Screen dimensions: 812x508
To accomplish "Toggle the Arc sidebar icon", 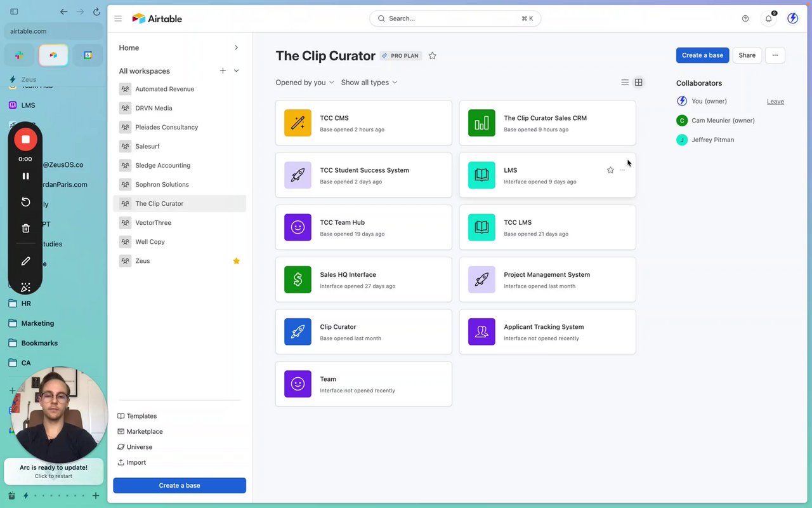I will [14, 11].
